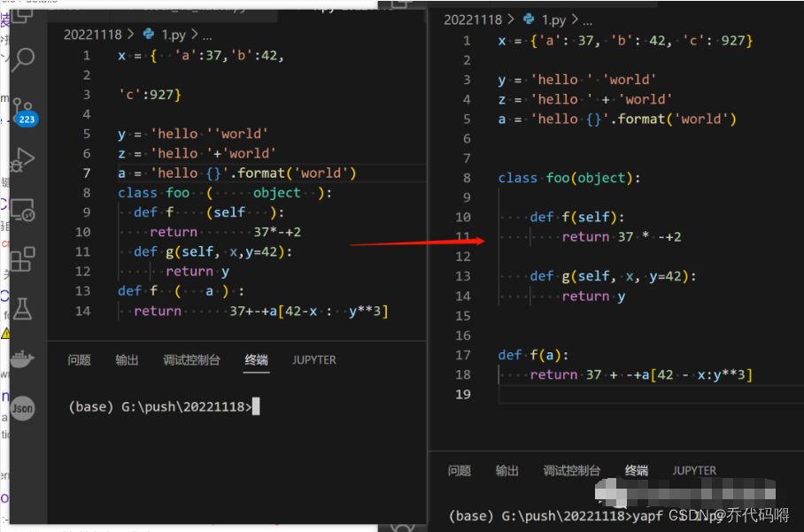Click return 37 + -+a[42 - x:y**3] in right editor
The image size is (804, 532).
tap(641, 375)
